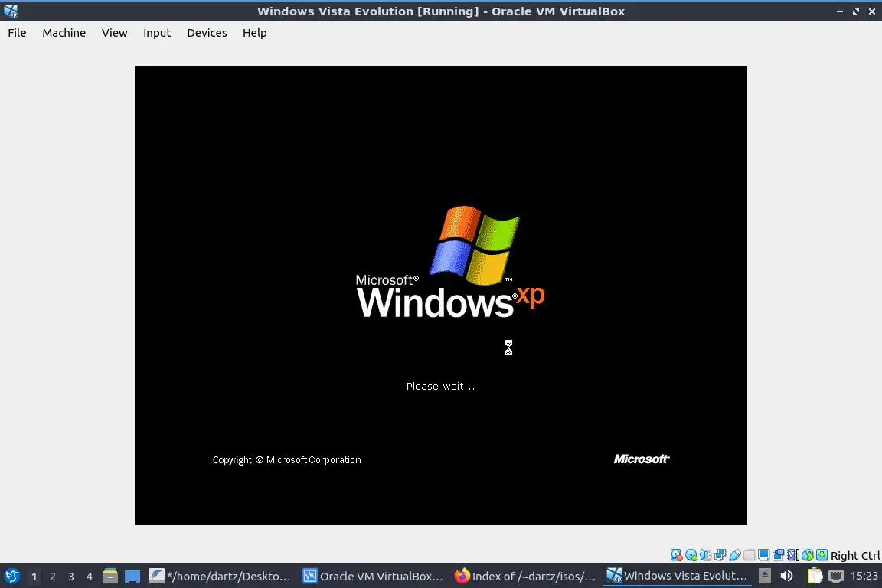Image resolution: width=882 pixels, height=588 pixels.
Task: Switch to workspace 4
Action: [89, 577]
